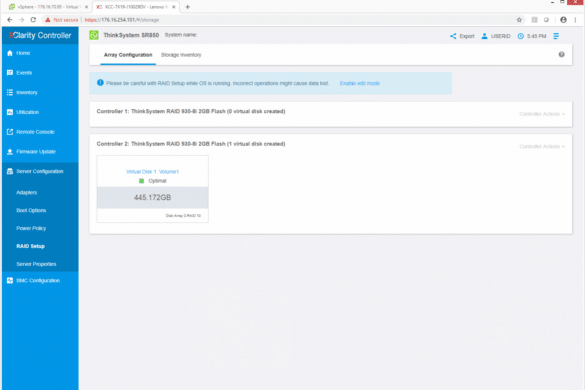This screenshot has width=585, height=390.
Task: Open a new browser tab
Action: pyautogui.click(x=187, y=7)
